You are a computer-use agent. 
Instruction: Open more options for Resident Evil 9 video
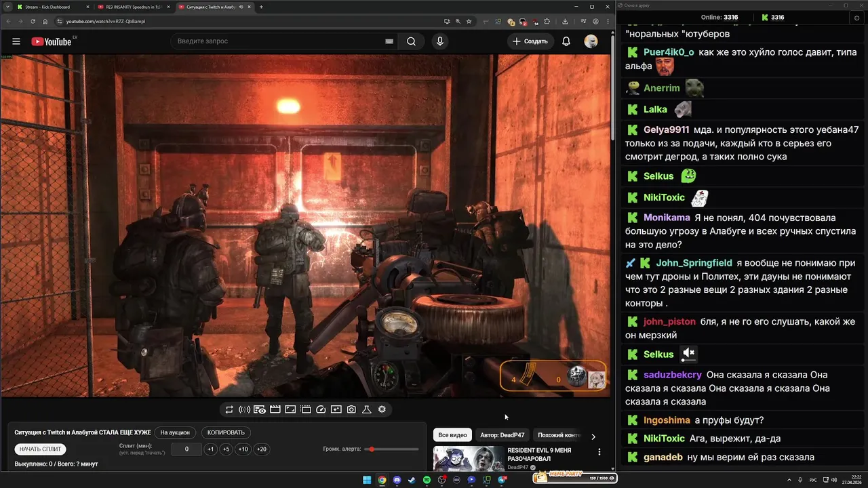coord(599,452)
